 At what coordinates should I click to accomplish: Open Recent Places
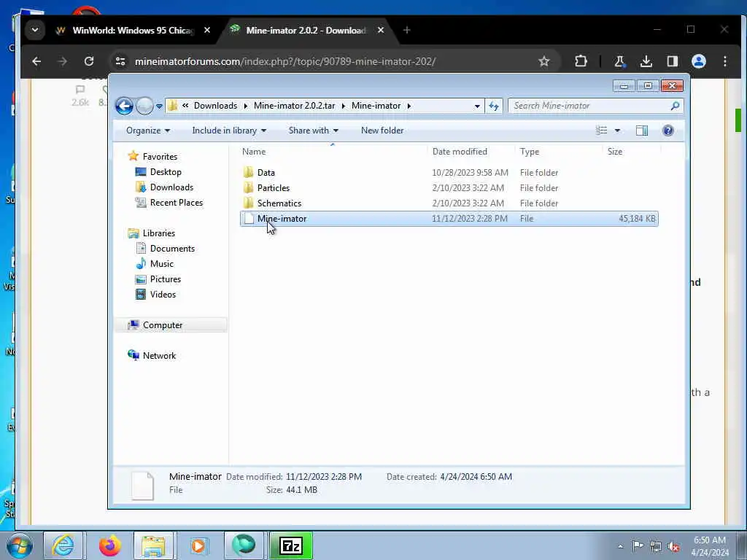[177, 203]
